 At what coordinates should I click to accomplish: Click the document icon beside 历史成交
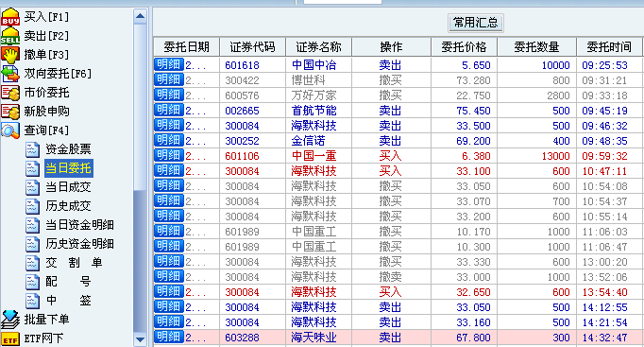point(32,206)
